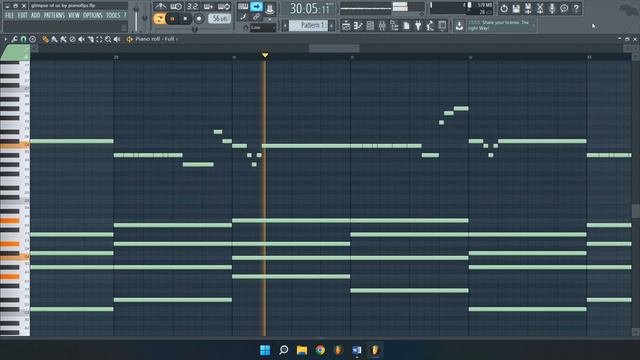Screen dimensions: 640x360
Task: Expand the Piano roll - Full target arrow
Action: coord(177,39)
